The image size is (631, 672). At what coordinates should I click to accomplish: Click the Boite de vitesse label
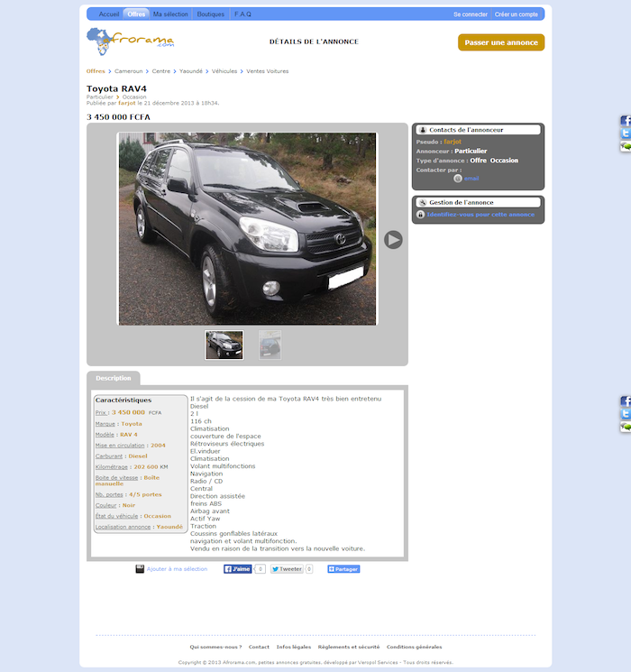[116, 477]
